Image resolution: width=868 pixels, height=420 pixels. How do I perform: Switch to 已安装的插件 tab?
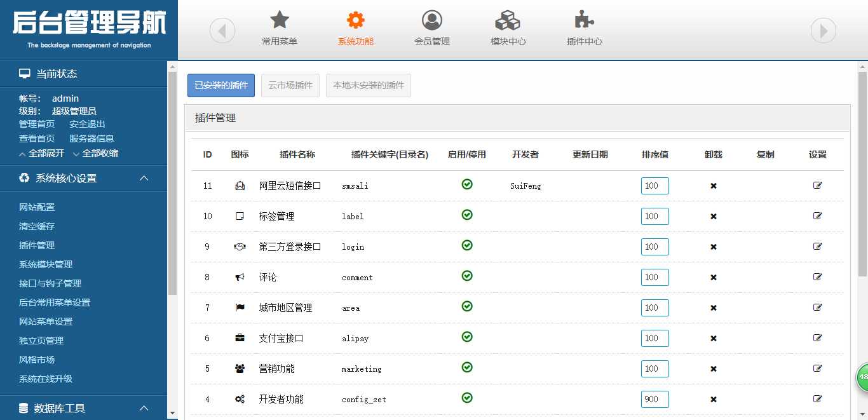(x=221, y=85)
